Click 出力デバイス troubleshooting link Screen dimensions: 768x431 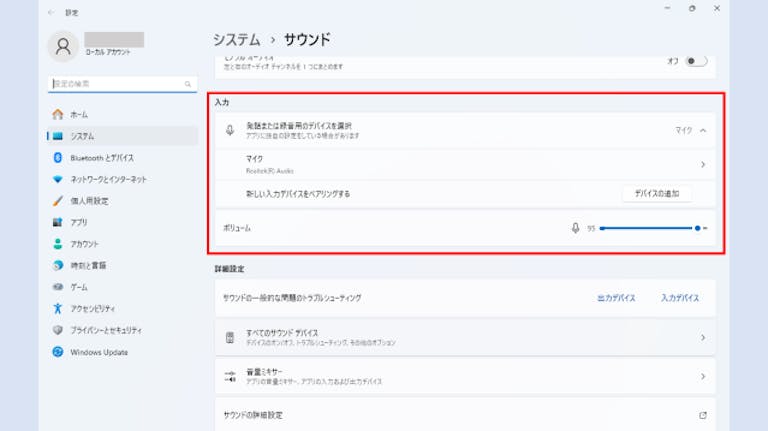point(616,298)
